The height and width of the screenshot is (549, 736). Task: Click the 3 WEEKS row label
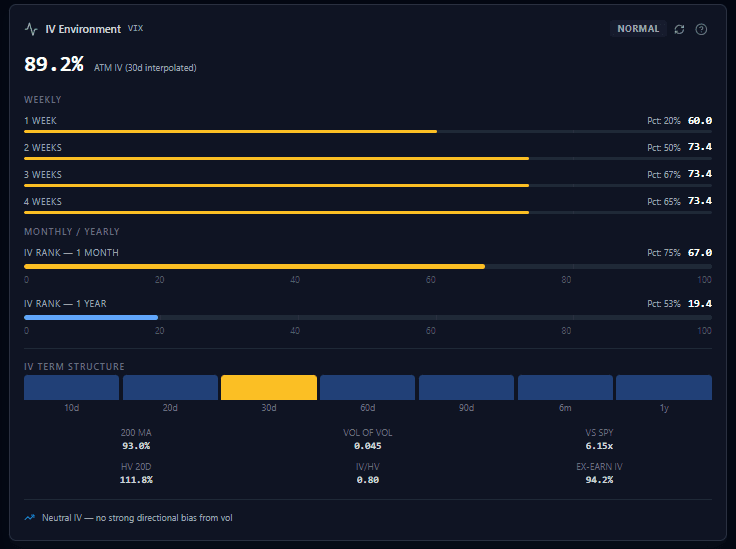pos(43,175)
